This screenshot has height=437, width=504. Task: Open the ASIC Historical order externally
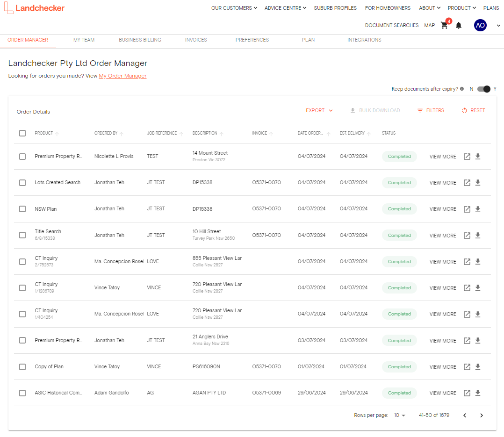coord(467,393)
